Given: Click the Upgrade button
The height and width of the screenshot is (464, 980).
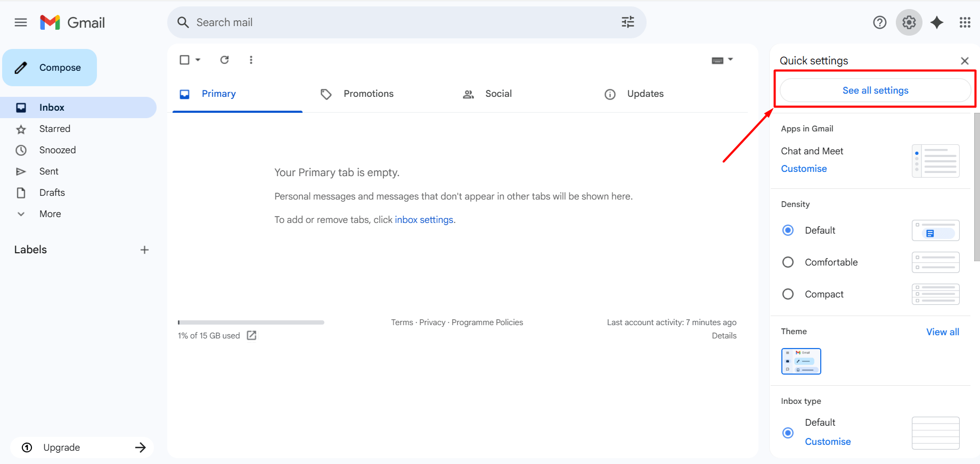Looking at the screenshot, I should point(82,448).
